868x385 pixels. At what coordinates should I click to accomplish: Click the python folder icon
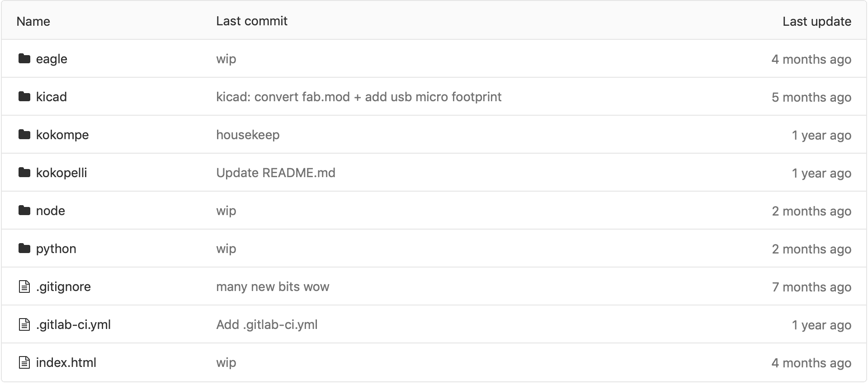pos(24,249)
